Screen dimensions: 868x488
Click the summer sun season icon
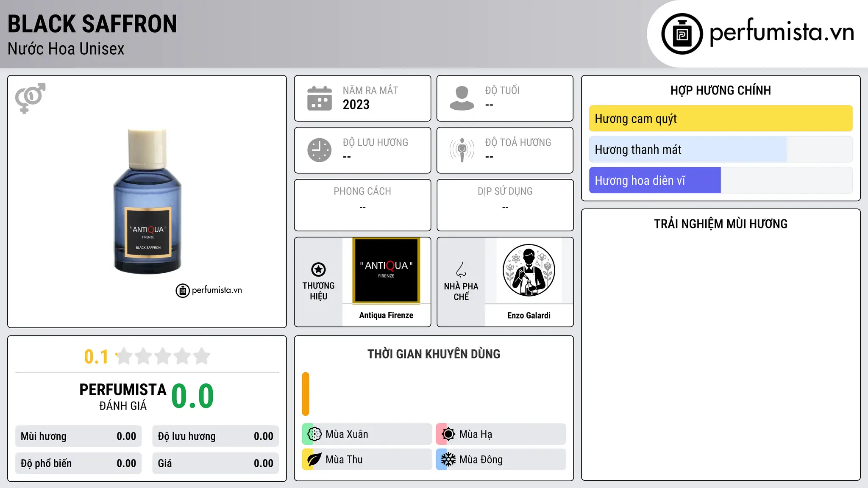click(x=448, y=434)
